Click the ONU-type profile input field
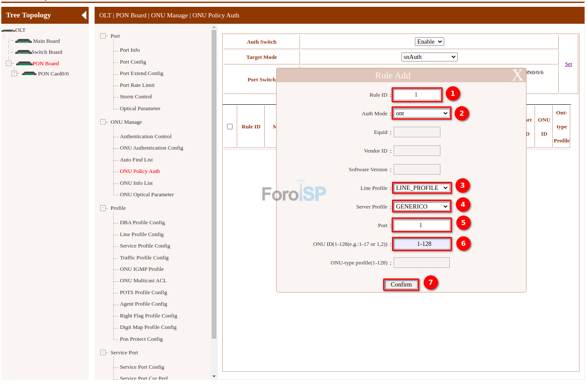Screen dimensions: 588x384 pyautogui.click(x=422, y=262)
